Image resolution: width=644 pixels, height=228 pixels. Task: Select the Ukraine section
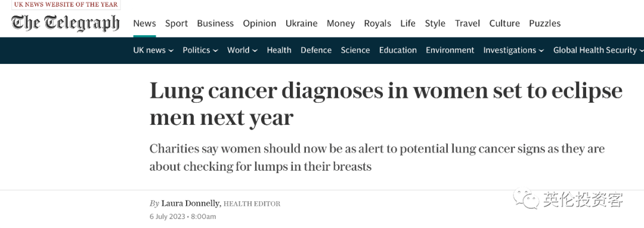pyautogui.click(x=302, y=23)
